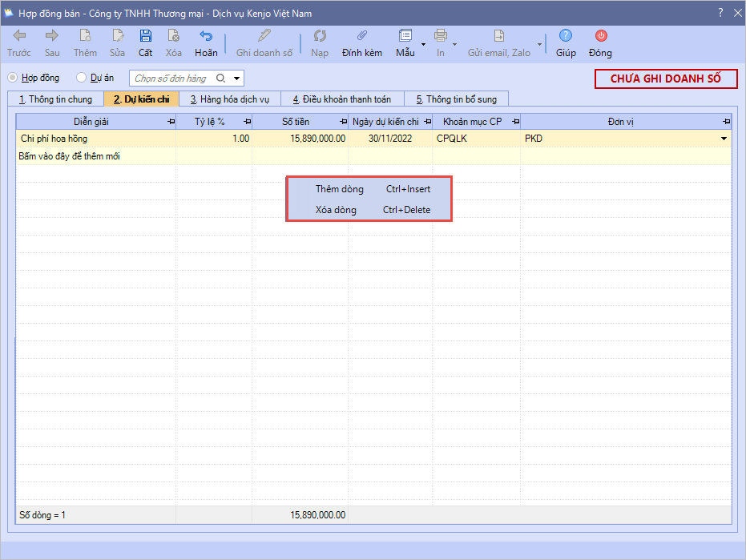Select the Hợp đồng radio button
Viewport: 746px width, 560px height.
pyautogui.click(x=13, y=78)
